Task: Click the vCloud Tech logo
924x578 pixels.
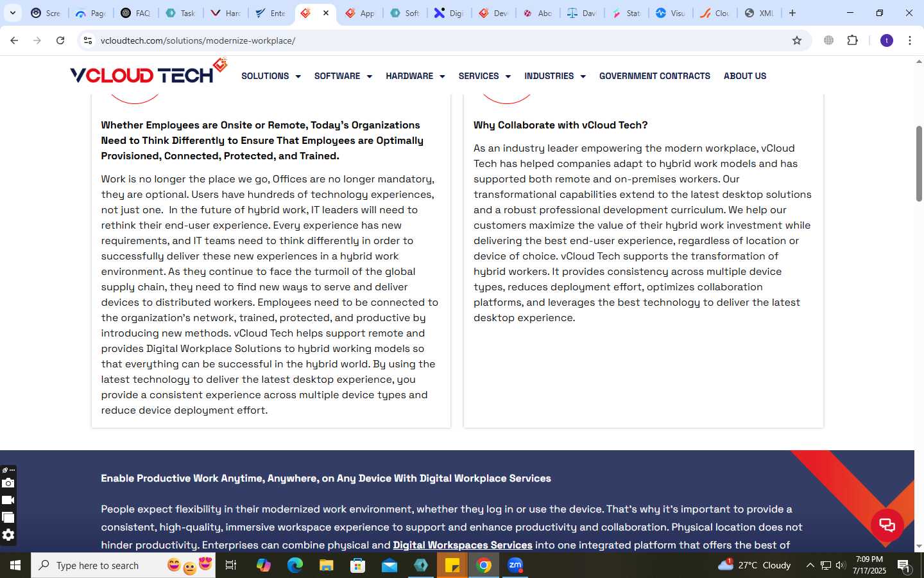Action: (x=148, y=72)
